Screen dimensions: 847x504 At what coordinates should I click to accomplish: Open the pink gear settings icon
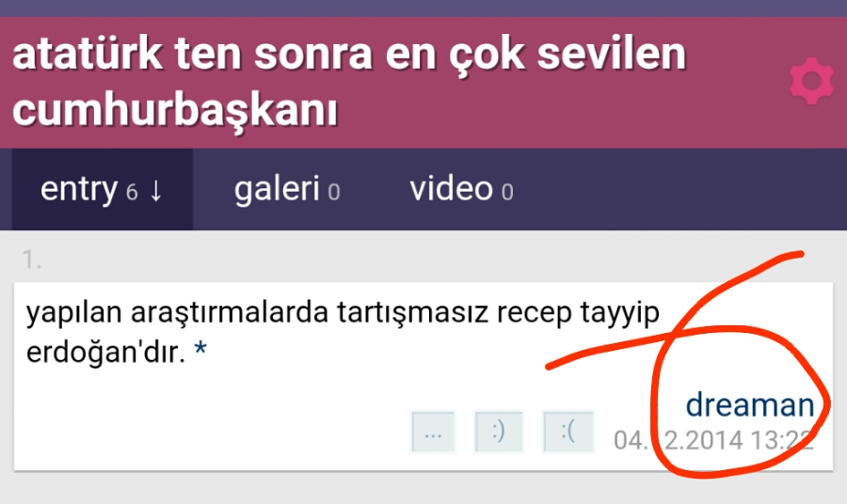811,81
